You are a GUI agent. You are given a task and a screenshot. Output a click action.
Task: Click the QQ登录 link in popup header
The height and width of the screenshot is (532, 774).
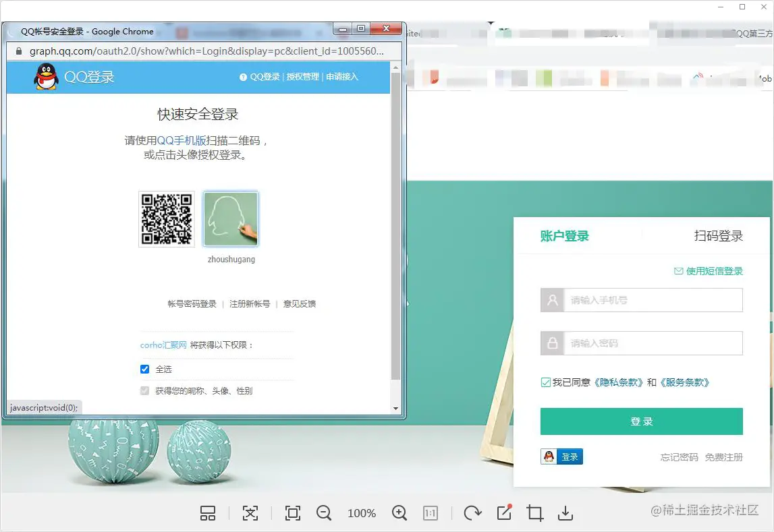265,77
